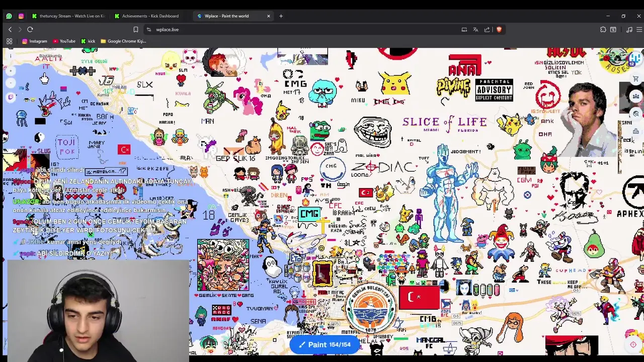Click the "CUPHEAD" pixel text
The image size is (644, 362).
[x=570, y=270]
